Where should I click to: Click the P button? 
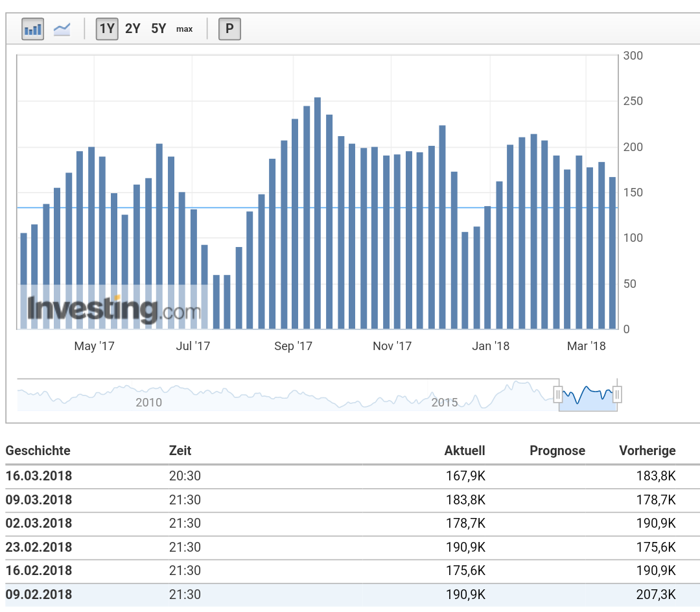point(229,29)
